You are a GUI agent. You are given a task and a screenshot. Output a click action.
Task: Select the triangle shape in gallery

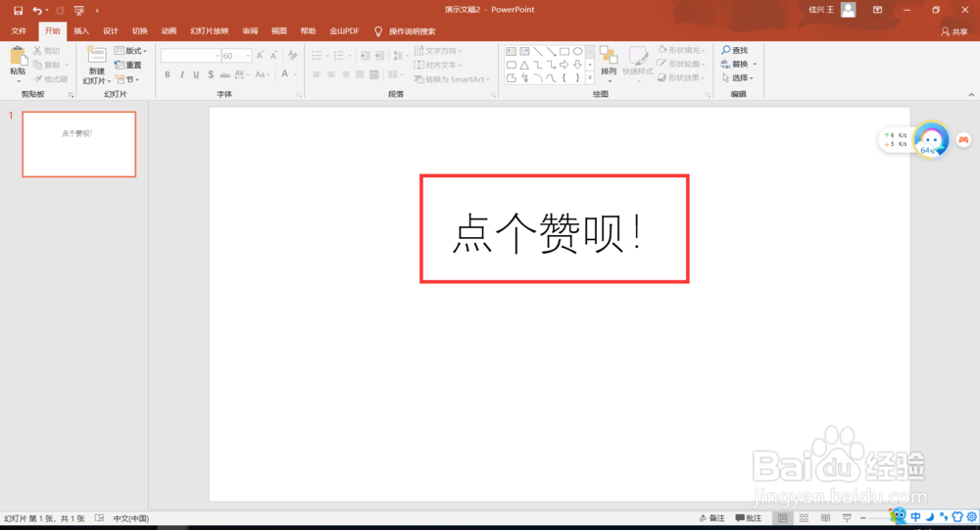pyautogui.click(x=524, y=65)
